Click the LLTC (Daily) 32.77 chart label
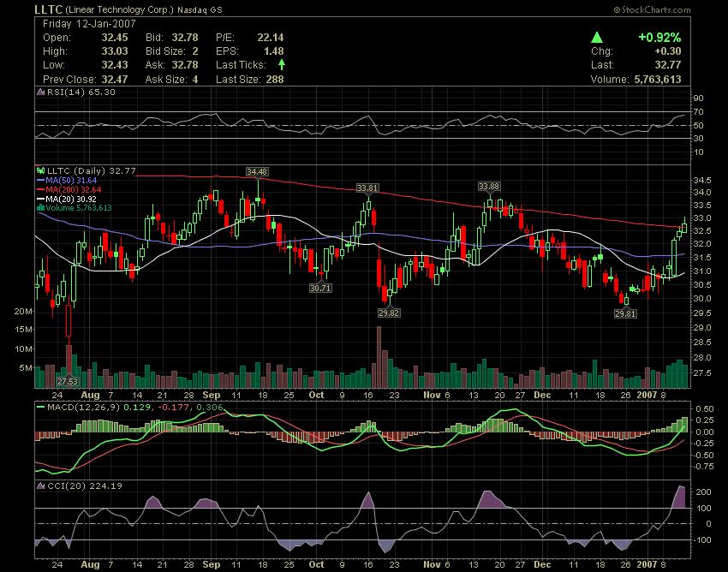This screenshot has height=572, width=728. (x=92, y=171)
